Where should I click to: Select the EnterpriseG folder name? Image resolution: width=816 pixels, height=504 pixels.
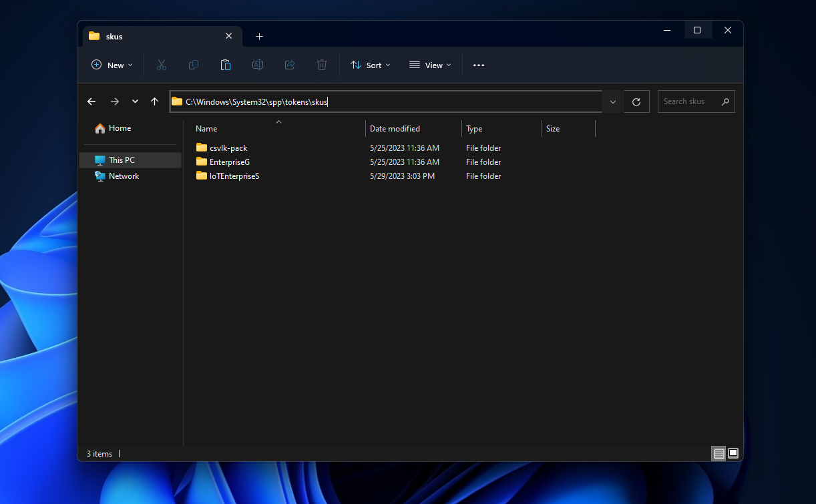point(230,162)
